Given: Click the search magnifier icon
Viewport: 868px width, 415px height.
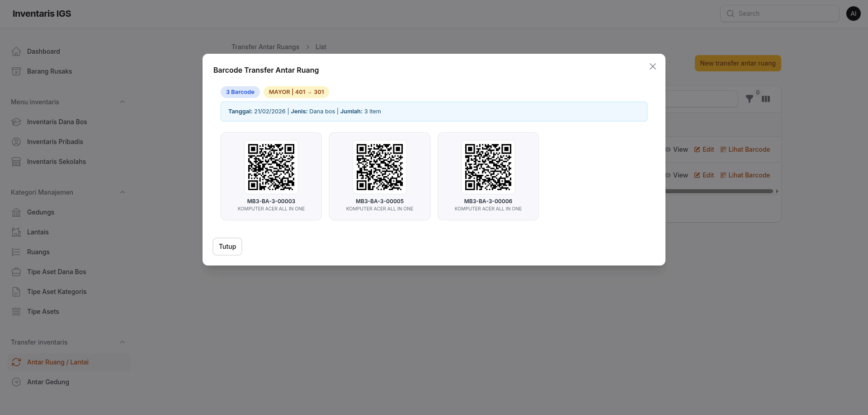Looking at the screenshot, I should [x=731, y=14].
